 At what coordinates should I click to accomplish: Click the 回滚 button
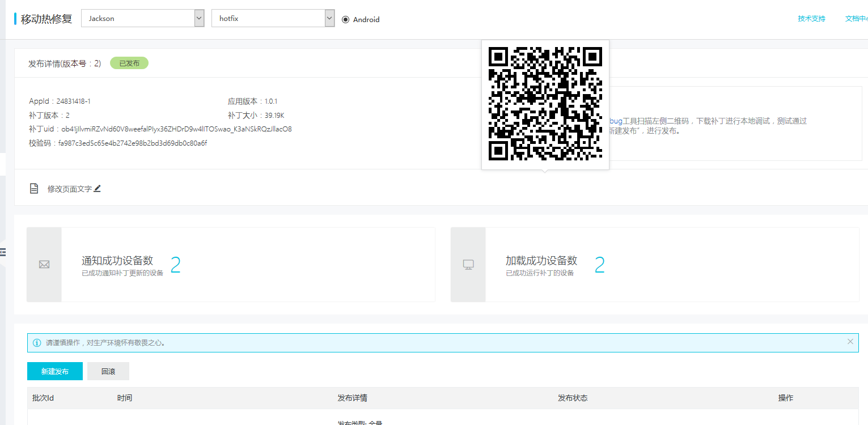click(x=108, y=371)
